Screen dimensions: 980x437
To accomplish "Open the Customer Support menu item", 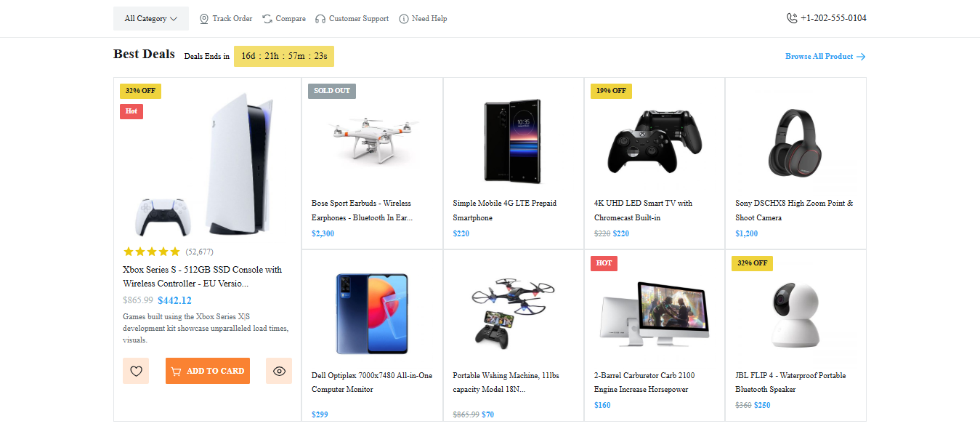I will tap(358, 19).
